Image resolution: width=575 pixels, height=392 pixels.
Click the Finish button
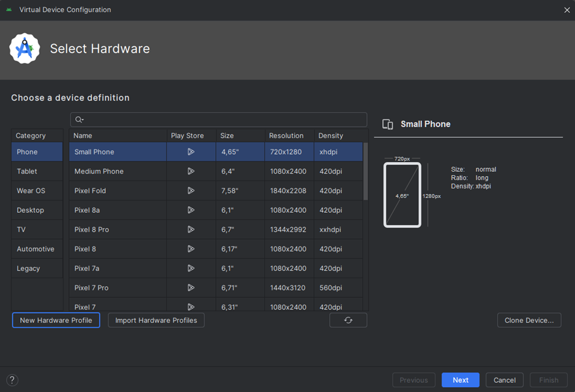(x=549, y=380)
